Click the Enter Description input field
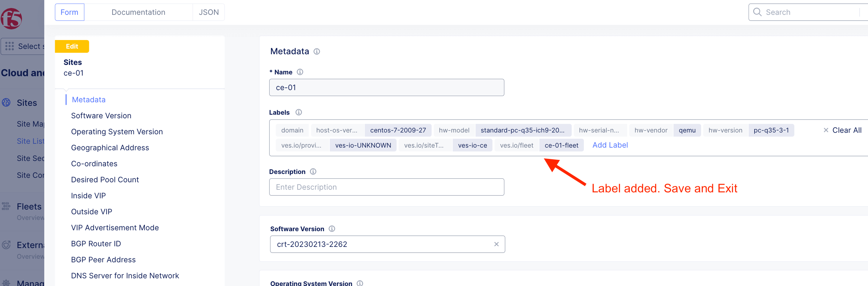The height and width of the screenshot is (286, 868). [x=386, y=187]
